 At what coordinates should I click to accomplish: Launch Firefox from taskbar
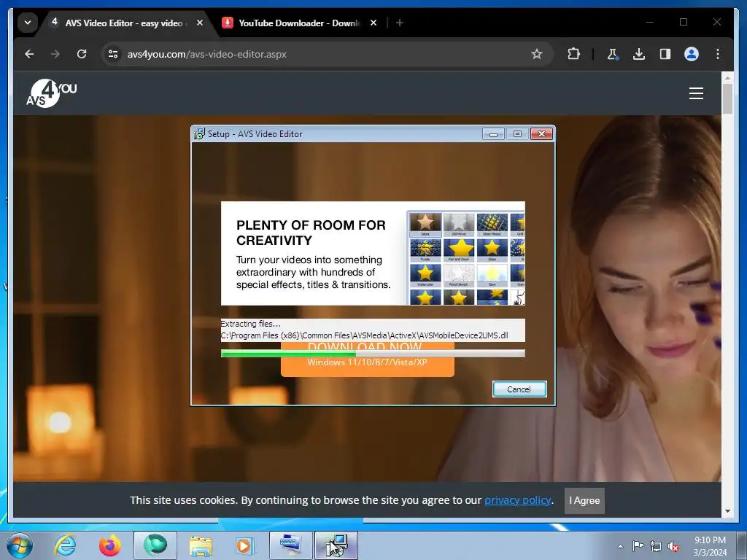[110, 545]
